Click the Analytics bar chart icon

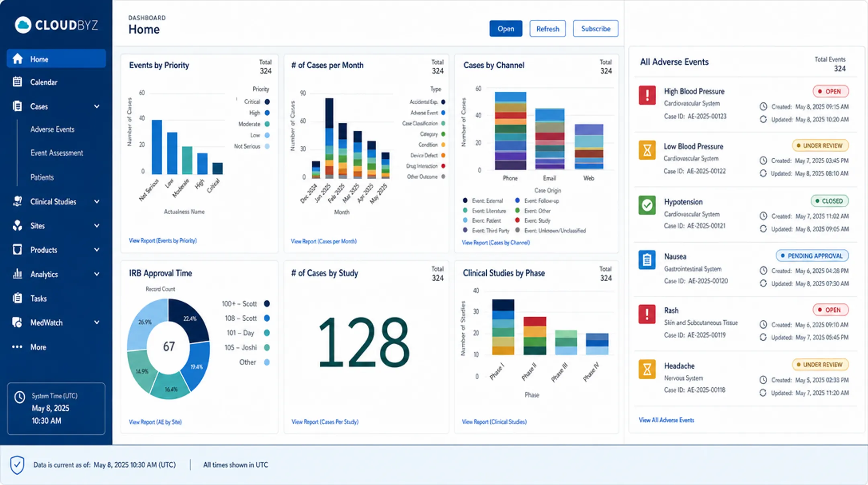[x=17, y=274]
